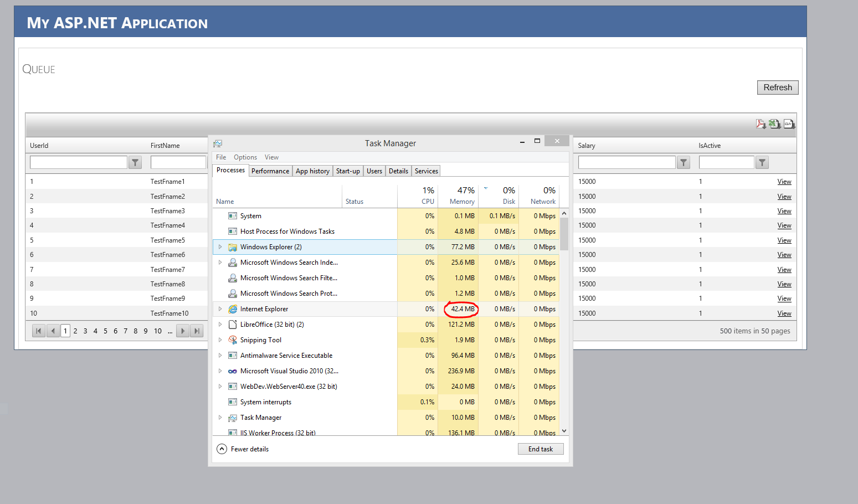Image resolution: width=858 pixels, height=504 pixels.
Task: Switch to the Users tab
Action: (374, 171)
